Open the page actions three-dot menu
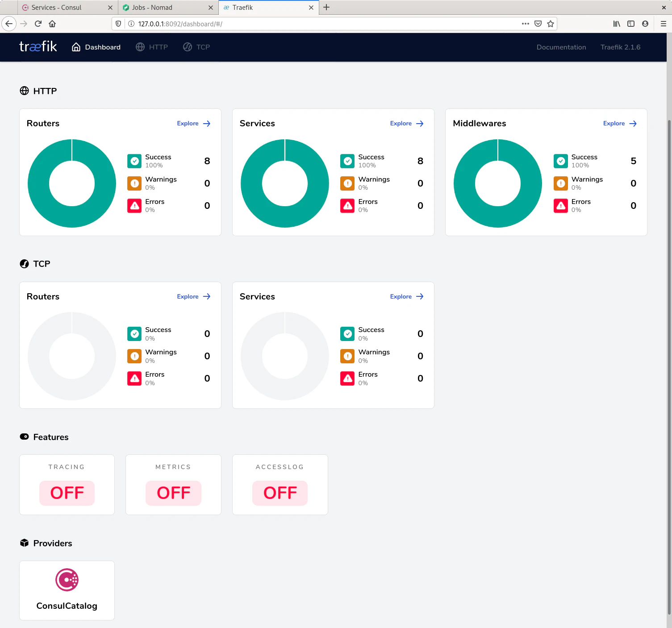This screenshot has width=672, height=628. 526,24
